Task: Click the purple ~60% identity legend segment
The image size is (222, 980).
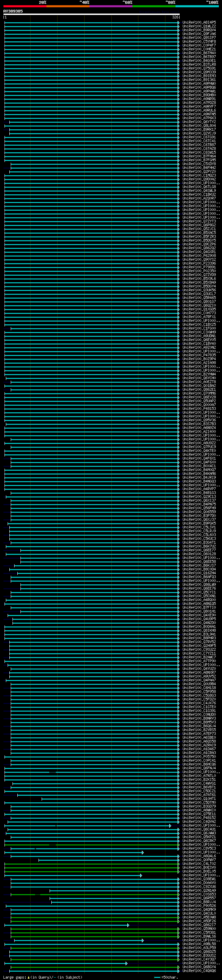Action: [x=111, y=6]
